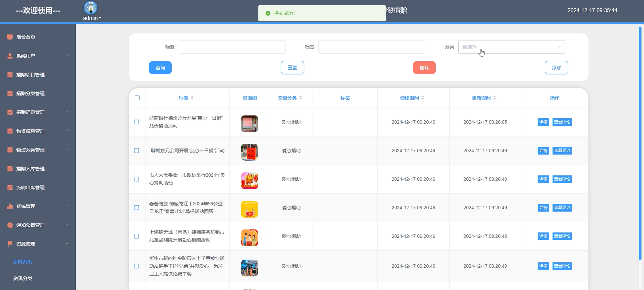Image resolution: width=644 pixels, height=290 pixels.
Task: Select the 新闻资讯 submenu item
Action: click(x=23, y=262)
